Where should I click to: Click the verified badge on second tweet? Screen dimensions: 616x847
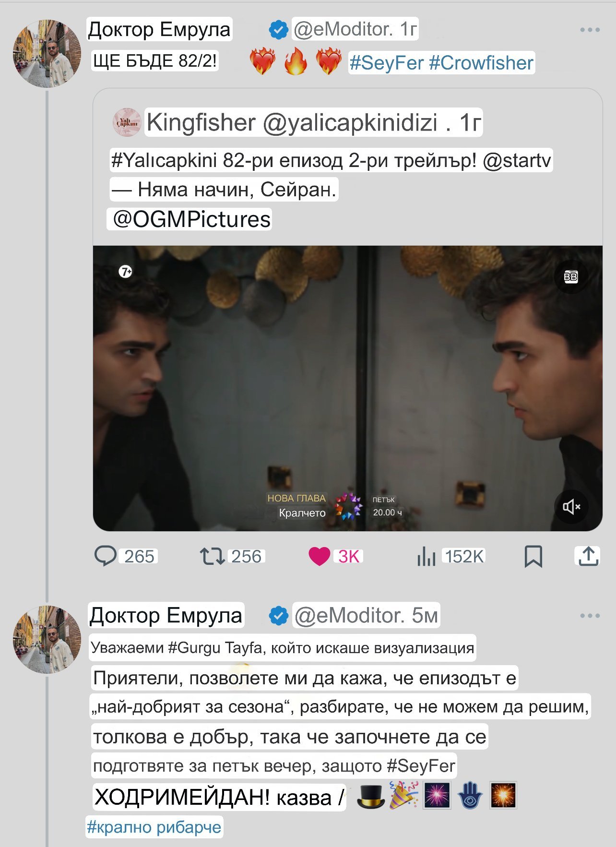coord(279,616)
